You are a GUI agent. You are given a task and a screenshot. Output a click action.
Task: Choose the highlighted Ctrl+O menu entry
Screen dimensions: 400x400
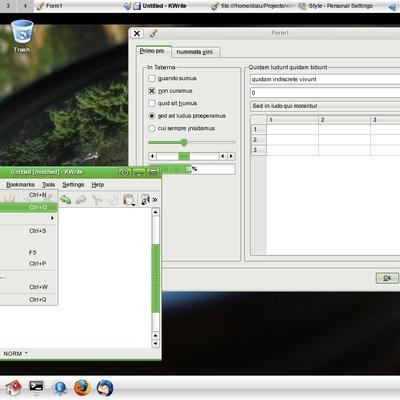tap(29, 207)
